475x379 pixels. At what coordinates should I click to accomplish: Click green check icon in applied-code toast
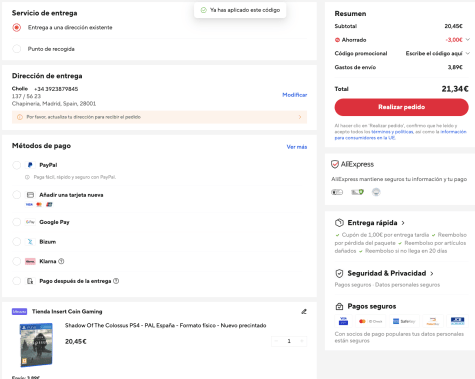pyautogui.click(x=203, y=10)
